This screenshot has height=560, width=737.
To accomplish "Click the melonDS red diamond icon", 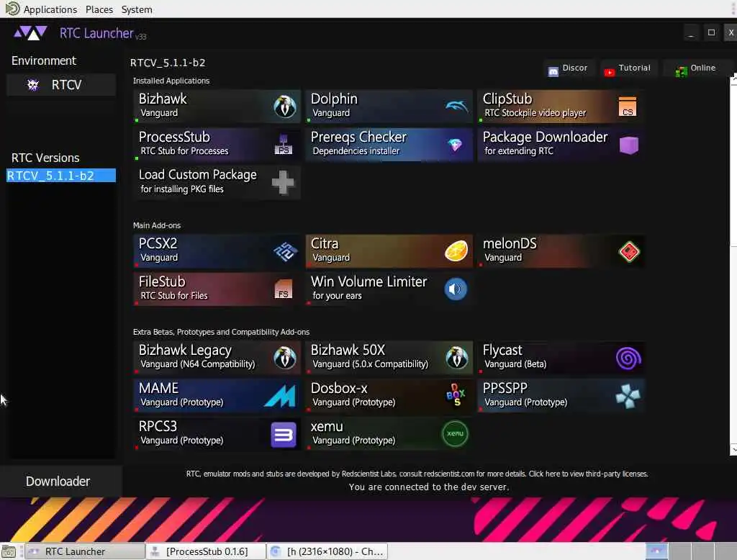I will [x=629, y=251].
